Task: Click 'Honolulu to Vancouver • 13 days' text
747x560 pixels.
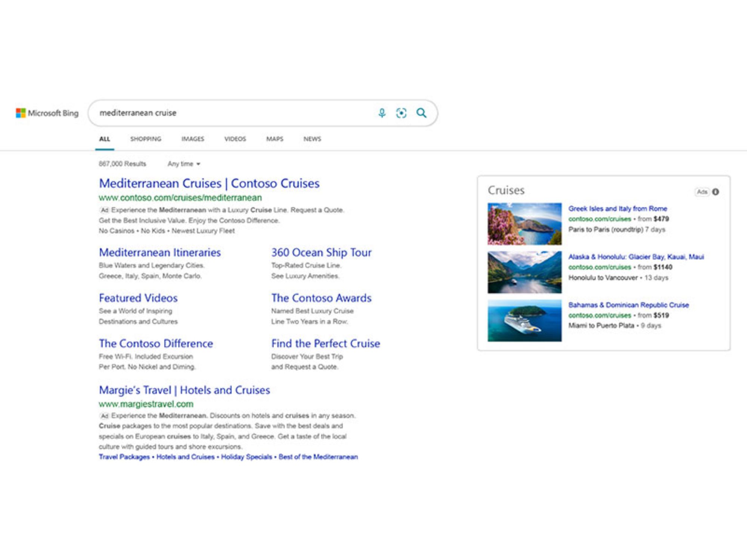Action: click(618, 278)
